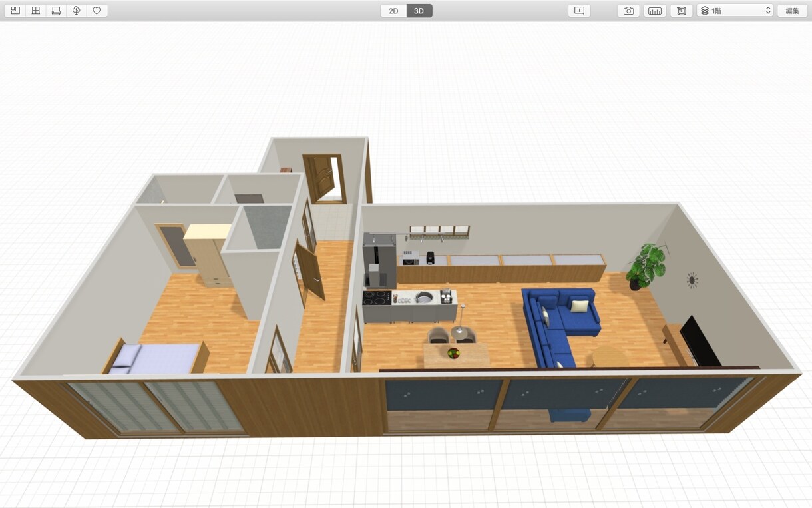Select the gray refrigerator in the kitchen
This screenshot has width=812, height=508.
point(379,260)
